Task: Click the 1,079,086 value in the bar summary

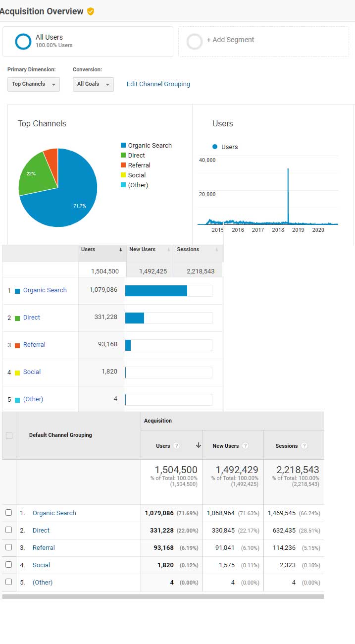Action: click(103, 290)
